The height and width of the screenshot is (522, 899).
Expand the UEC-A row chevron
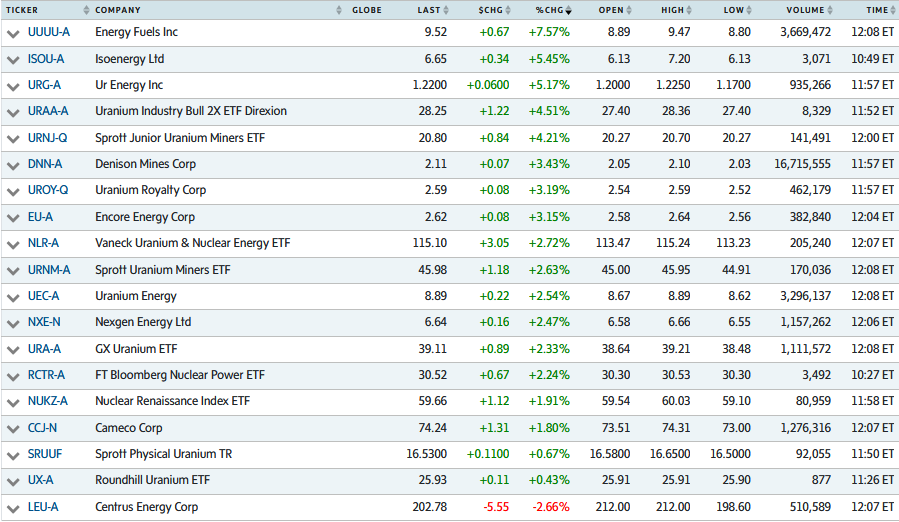tap(13, 298)
